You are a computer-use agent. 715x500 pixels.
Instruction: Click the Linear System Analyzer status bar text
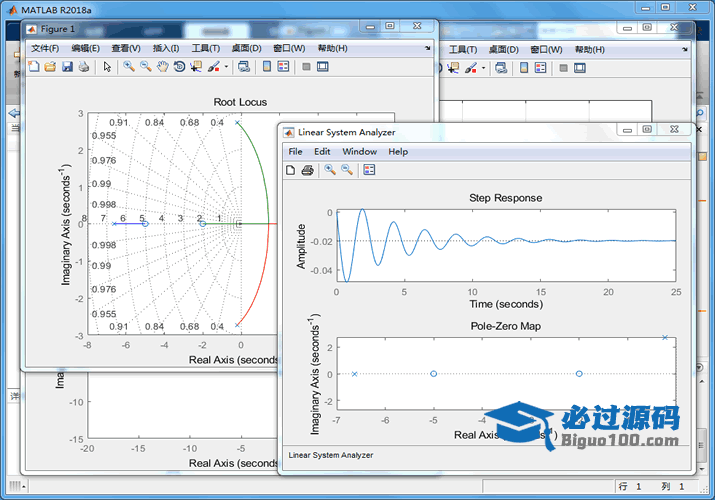[331, 455]
